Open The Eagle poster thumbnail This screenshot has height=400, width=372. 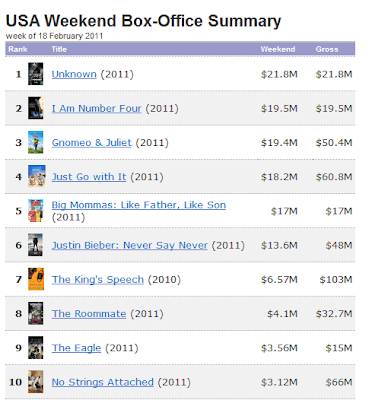point(36,348)
